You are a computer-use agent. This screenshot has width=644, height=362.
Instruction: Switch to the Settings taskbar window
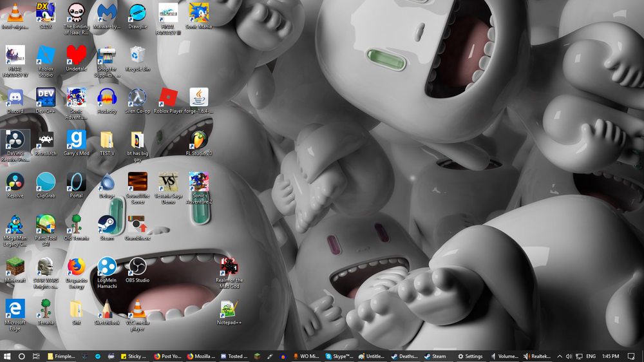pyautogui.click(x=470, y=356)
